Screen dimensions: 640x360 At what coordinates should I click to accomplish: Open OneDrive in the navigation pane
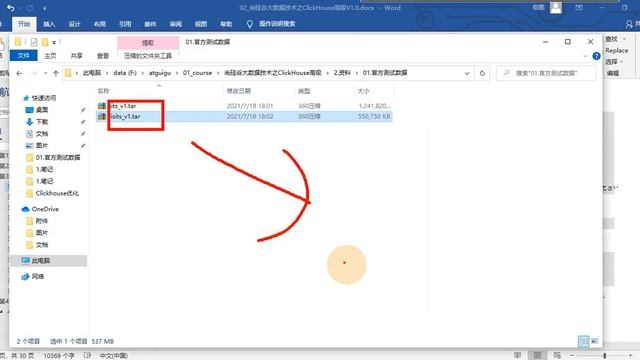point(45,209)
